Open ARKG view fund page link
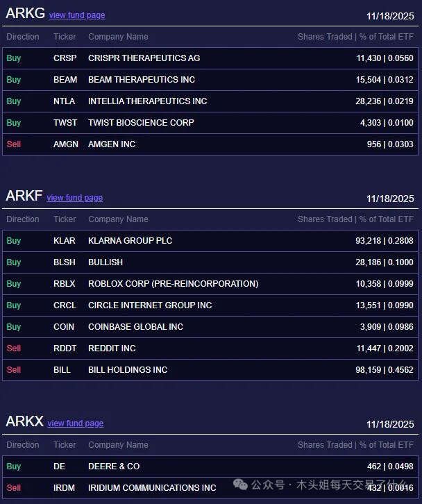The image size is (422, 504). 76,15
